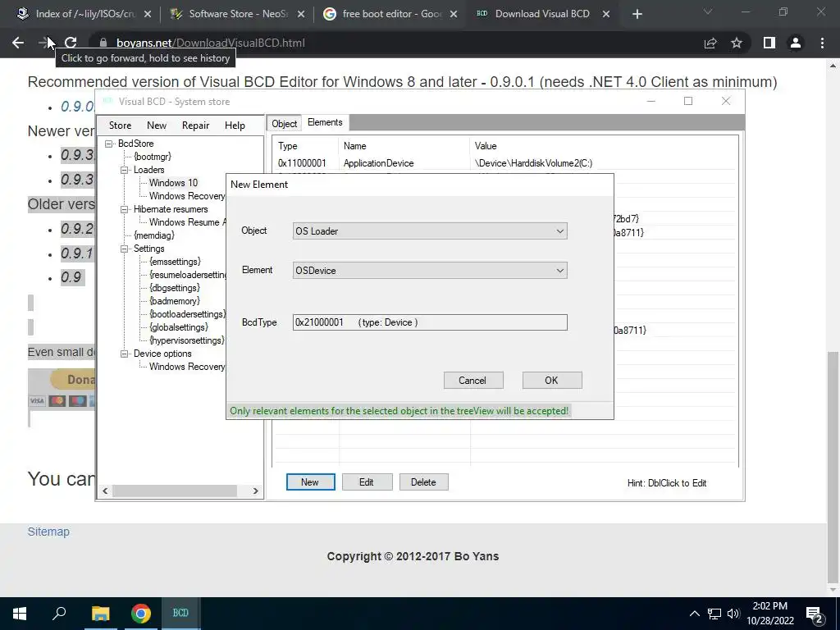
Task: Open File Explorer from the taskbar
Action: pyautogui.click(x=100, y=614)
